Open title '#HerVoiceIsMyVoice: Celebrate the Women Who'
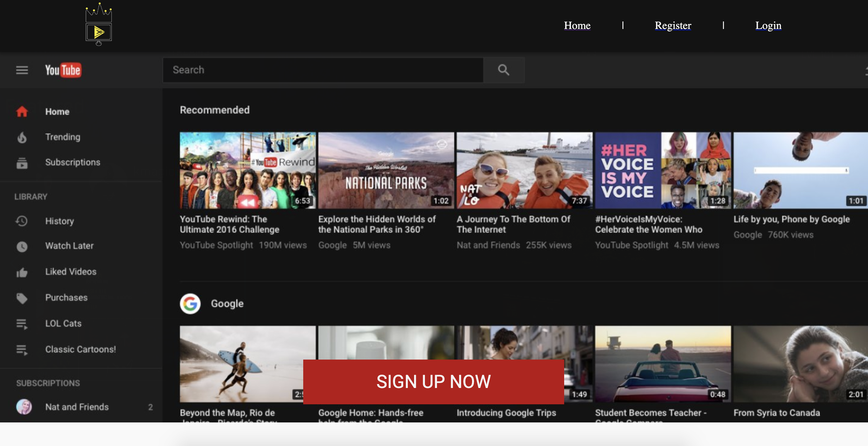The image size is (868, 446). [x=649, y=224]
